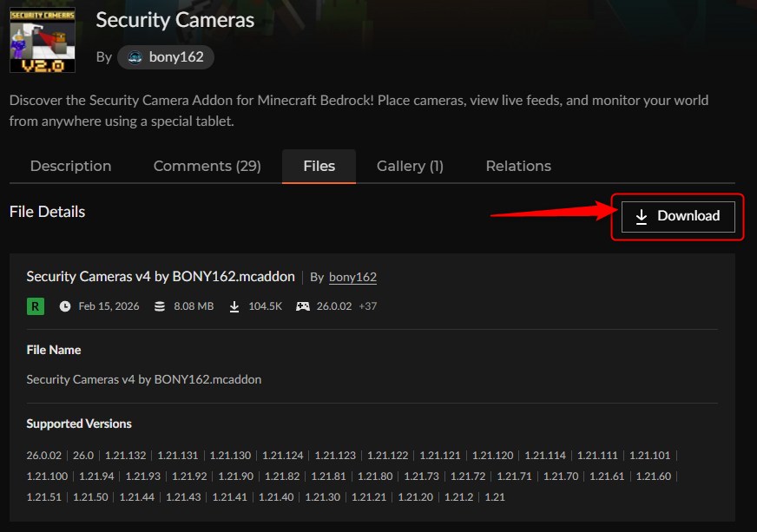Click supported version 1.21.92

pyautogui.click(x=189, y=476)
